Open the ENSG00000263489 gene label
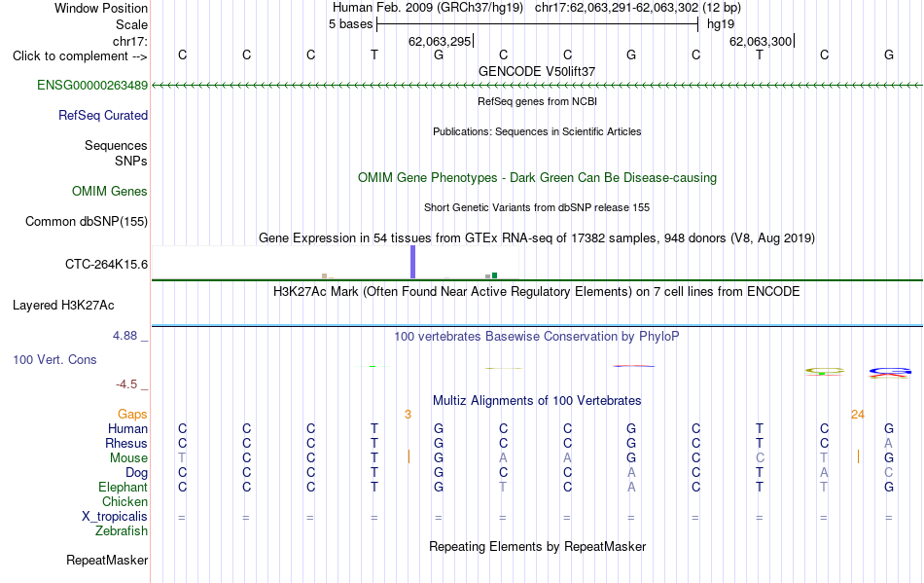Image resolution: width=924 pixels, height=583 pixels. (92, 86)
